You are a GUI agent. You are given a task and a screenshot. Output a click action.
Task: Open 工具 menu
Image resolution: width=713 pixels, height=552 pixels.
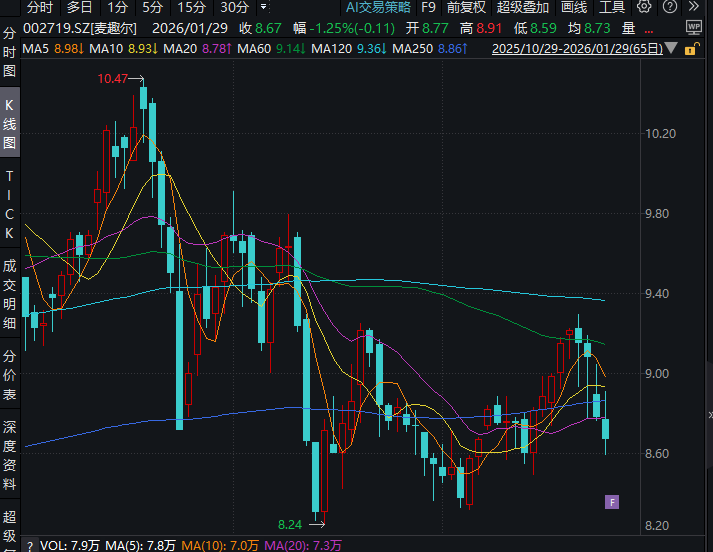[612, 7]
